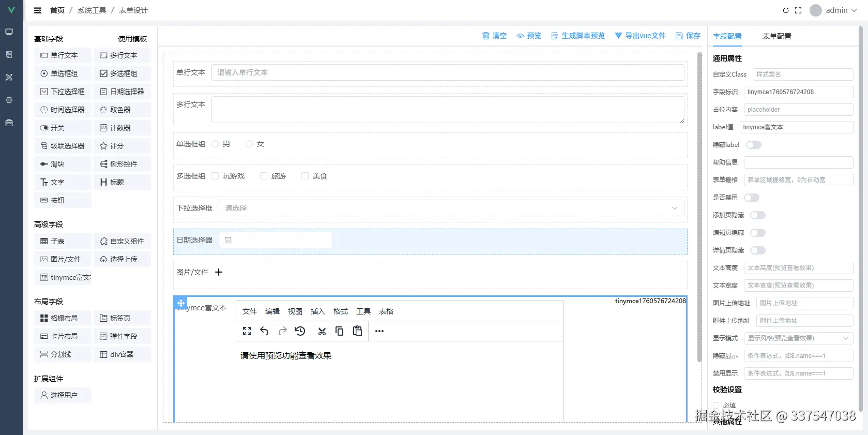Viewport: 868px width, 435px height.
Task: Click the 自定义Class input field
Action: pyautogui.click(x=803, y=74)
